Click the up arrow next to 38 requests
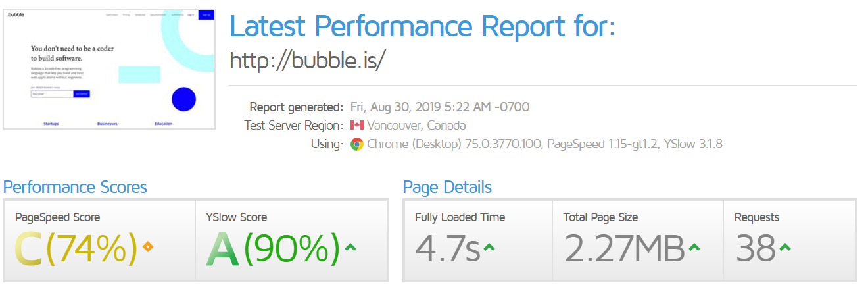The height and width of the screenshot is (291, 868). point(784,248)
